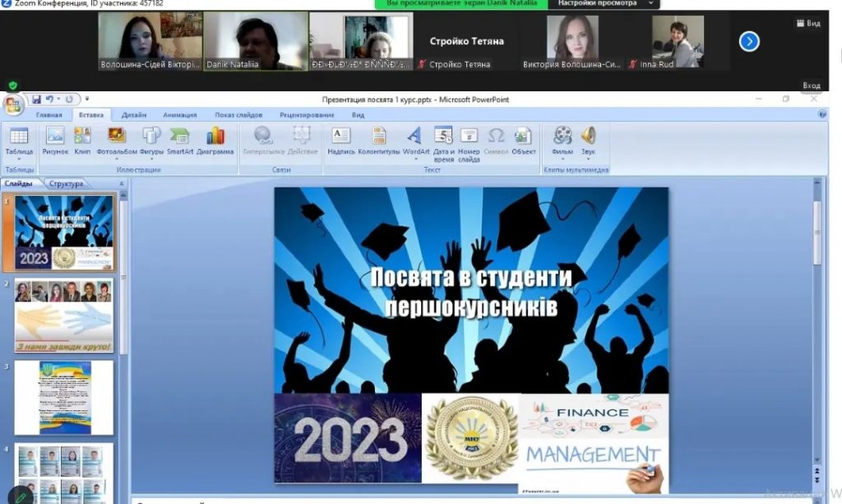Show next participants with the blue arrow
842x504 pixels.
click(x=749, y=41)
